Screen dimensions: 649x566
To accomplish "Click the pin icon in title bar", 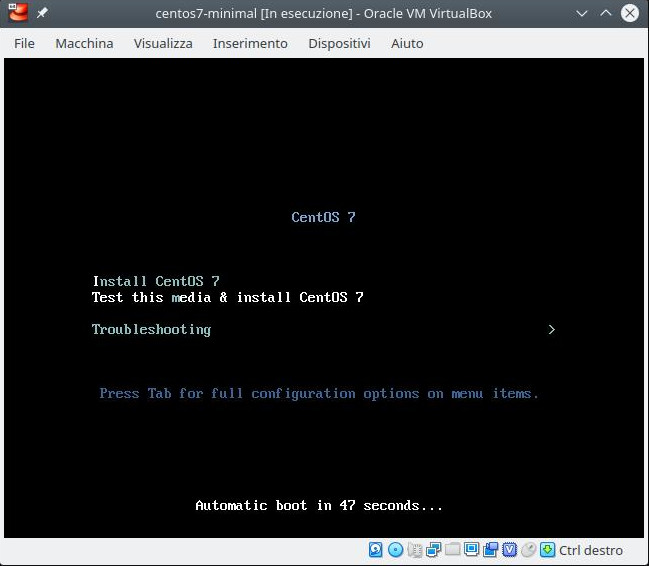I will (42, 13).
